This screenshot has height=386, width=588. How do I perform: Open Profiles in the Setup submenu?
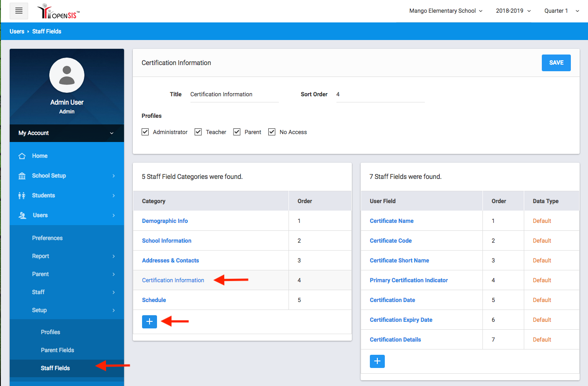click(51, 332)
